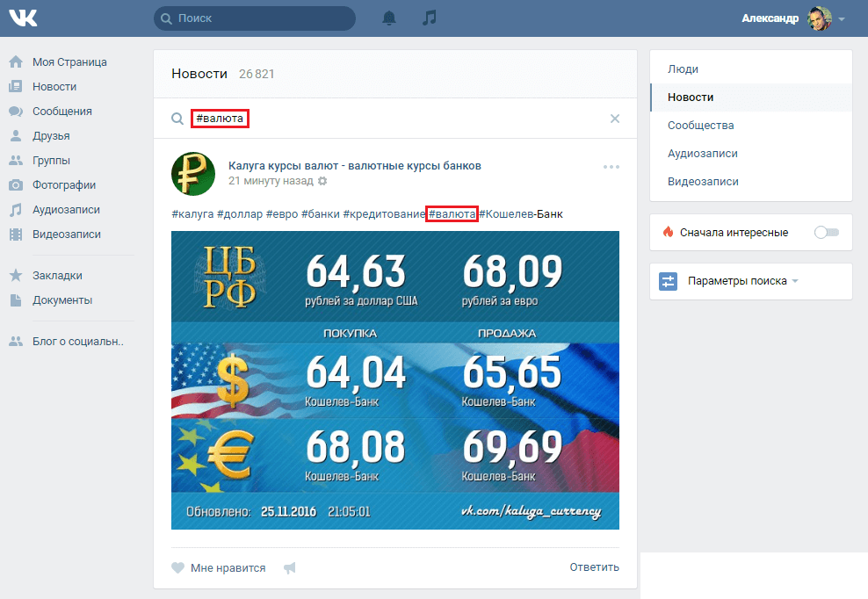Click the Сообщения chat bubble icon

16,112
